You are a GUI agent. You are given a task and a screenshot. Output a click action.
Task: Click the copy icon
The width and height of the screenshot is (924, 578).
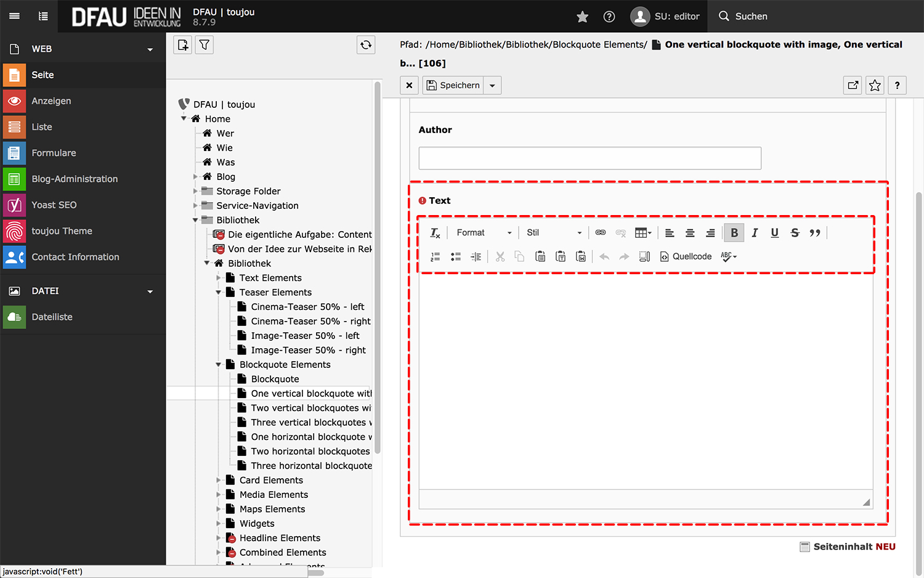520,256
